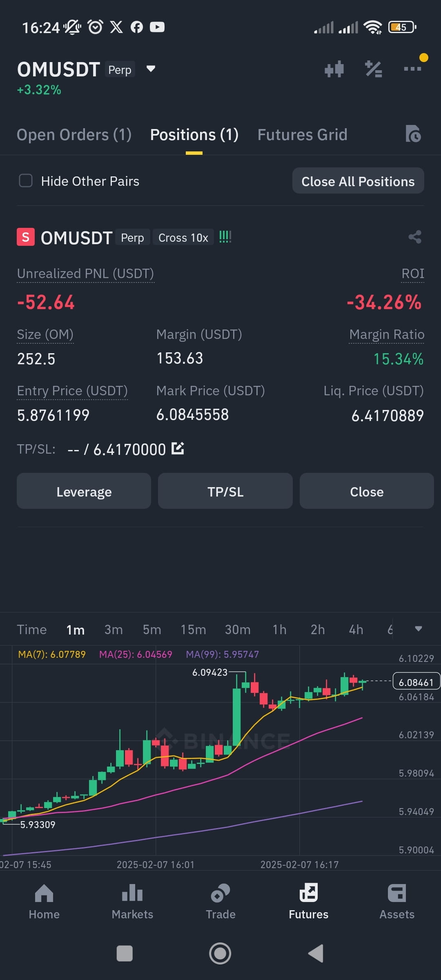Edit TP/SL with the pencil icon
This screenshot has width=441, height=980.
point(178,448)
